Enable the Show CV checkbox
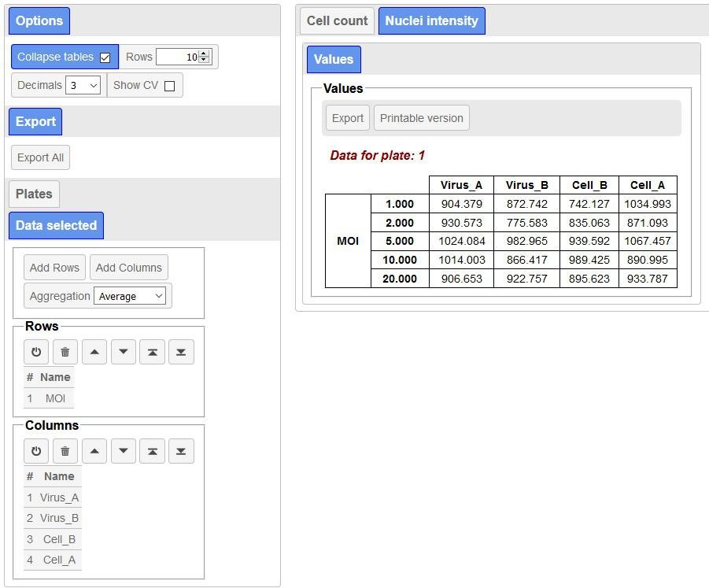 [x=169, y=86]
